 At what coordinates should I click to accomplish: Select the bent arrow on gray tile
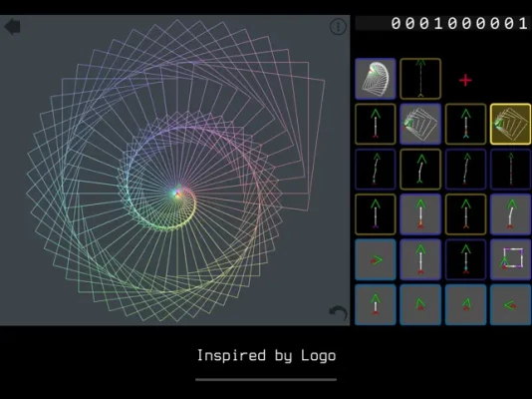click(511, 214)
